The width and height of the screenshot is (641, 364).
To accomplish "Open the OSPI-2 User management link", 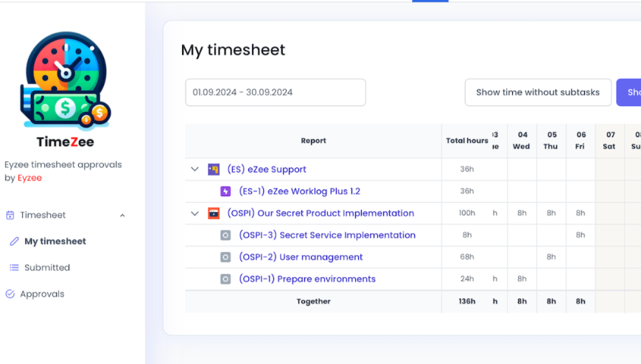I will pyautogui.click(x=301, y=257).
